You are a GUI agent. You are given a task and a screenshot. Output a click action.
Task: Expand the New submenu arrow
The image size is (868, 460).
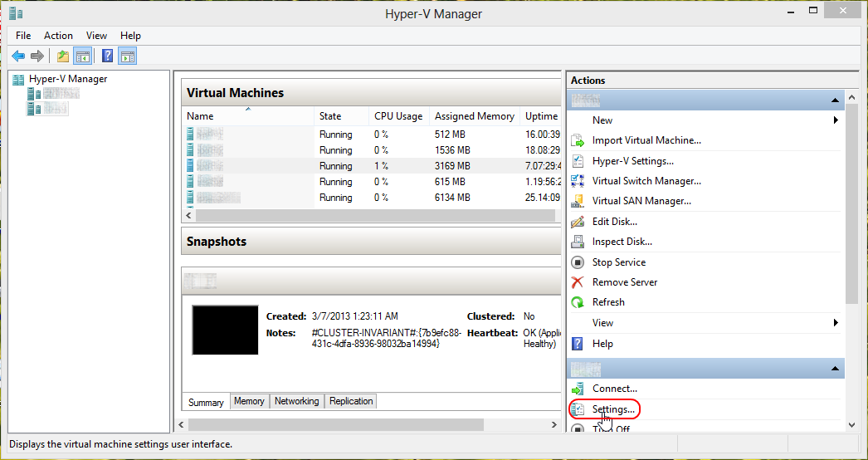click(836, 120)
